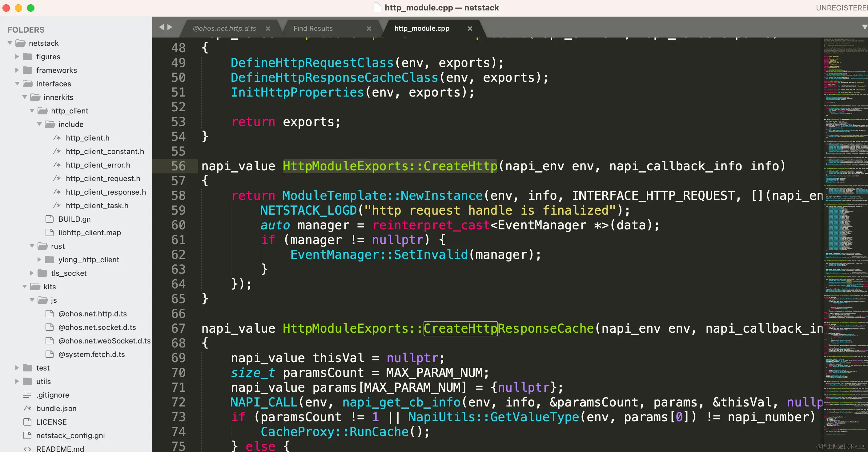Select the http_module.cpp tab

pos(422,28)
